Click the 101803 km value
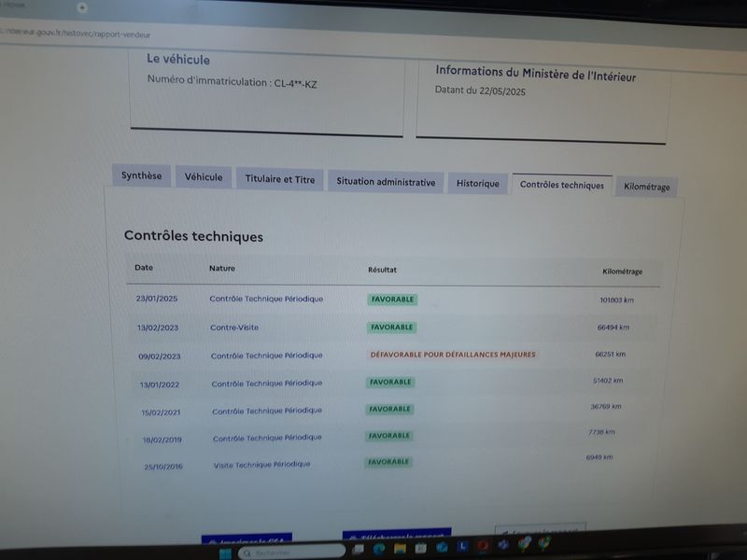This screenshot has width=747, height=560. point(617,300)
